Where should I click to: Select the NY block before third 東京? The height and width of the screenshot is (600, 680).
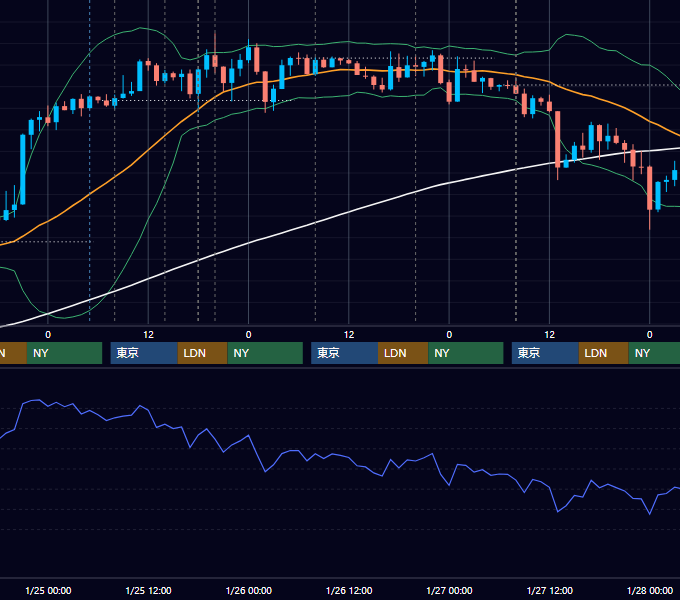pos(466,353)
